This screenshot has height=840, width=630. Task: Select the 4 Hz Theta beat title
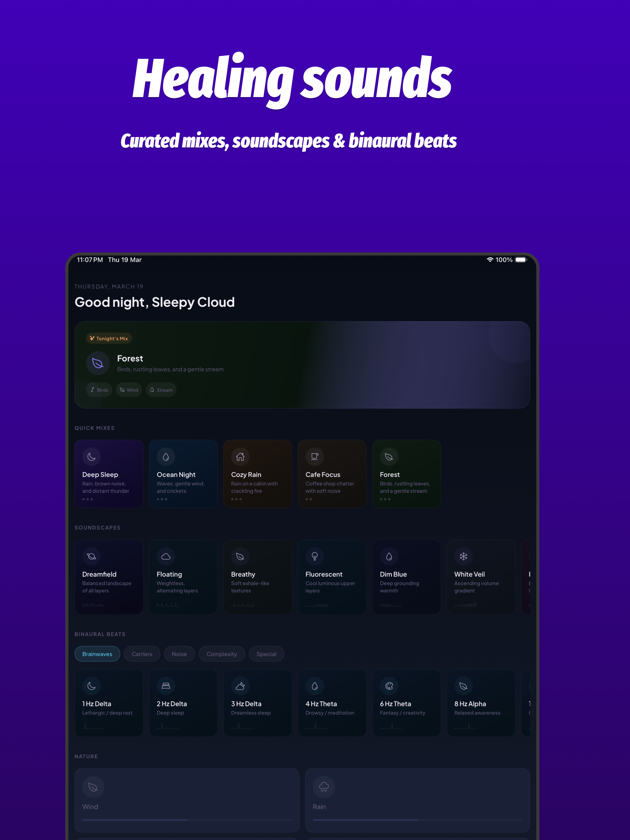(x=321, y=704)
